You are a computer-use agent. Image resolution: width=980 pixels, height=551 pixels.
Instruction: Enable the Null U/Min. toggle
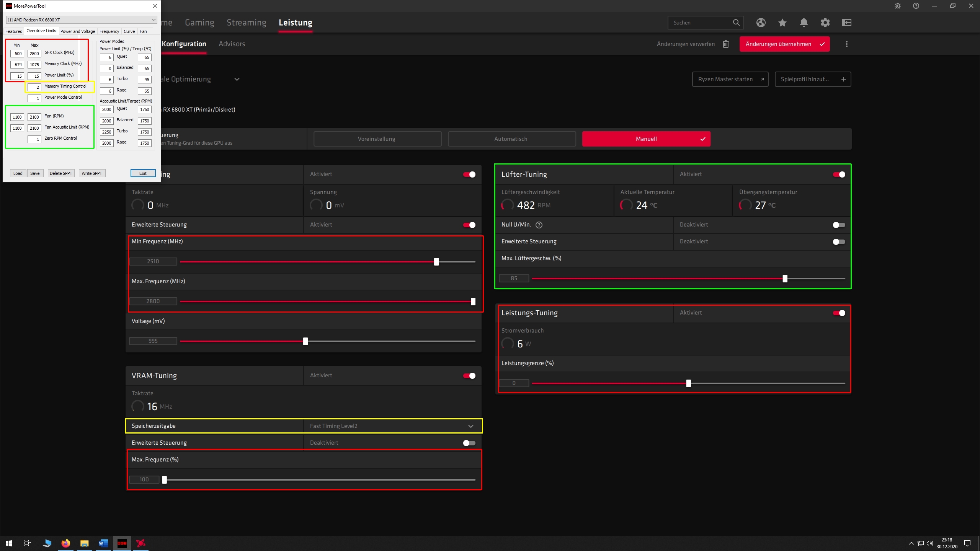[839, 225]
